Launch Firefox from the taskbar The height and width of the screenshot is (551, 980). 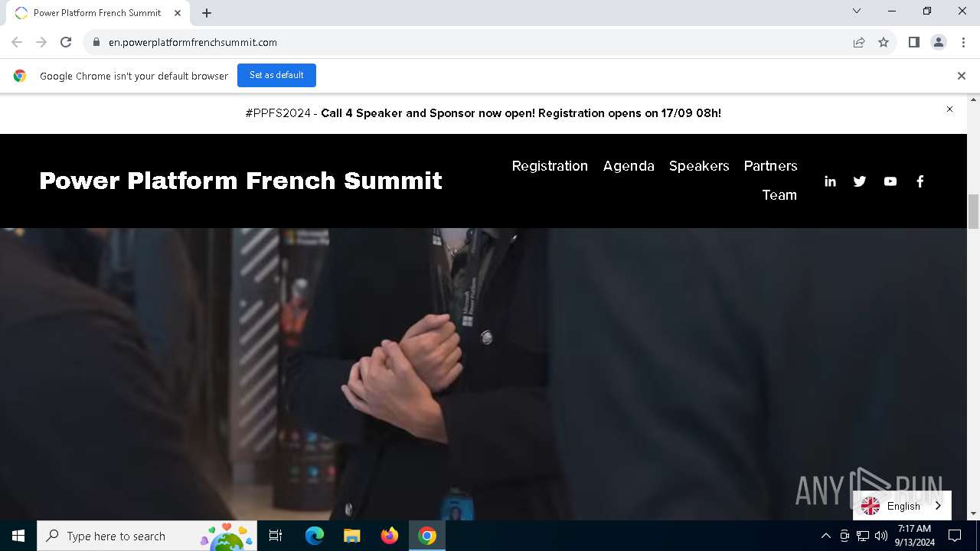[x=390, y=536]
